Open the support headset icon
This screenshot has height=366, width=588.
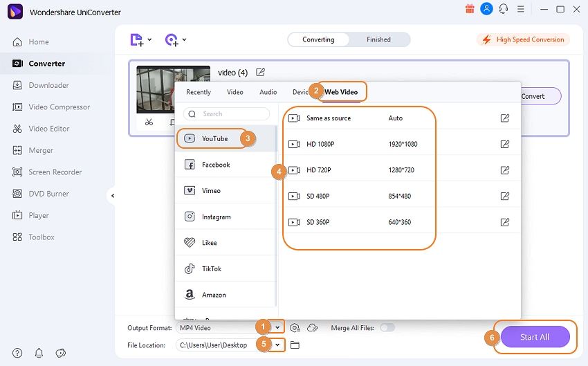click(504, 8)
